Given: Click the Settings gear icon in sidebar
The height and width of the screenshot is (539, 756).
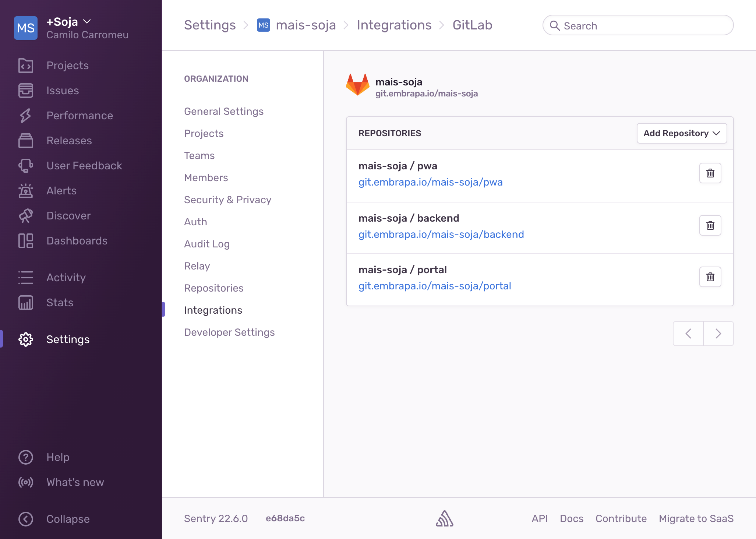Looking at the screenshot, I should (x=25, y=339).
